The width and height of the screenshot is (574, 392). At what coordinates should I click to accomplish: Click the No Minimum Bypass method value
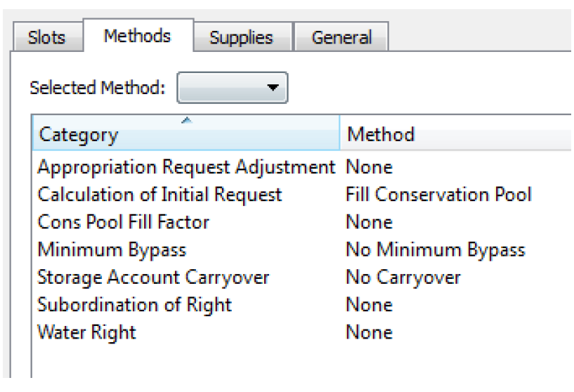435,250
